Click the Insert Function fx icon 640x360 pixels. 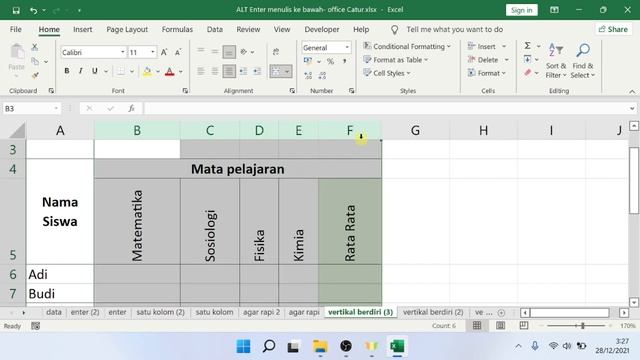131,108
